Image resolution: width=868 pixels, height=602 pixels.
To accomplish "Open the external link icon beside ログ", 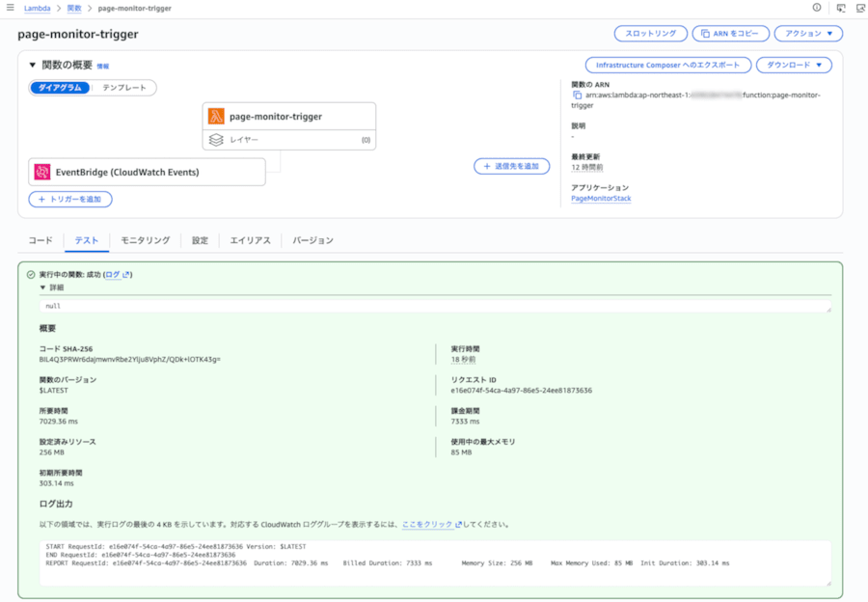I will [125, 275].
